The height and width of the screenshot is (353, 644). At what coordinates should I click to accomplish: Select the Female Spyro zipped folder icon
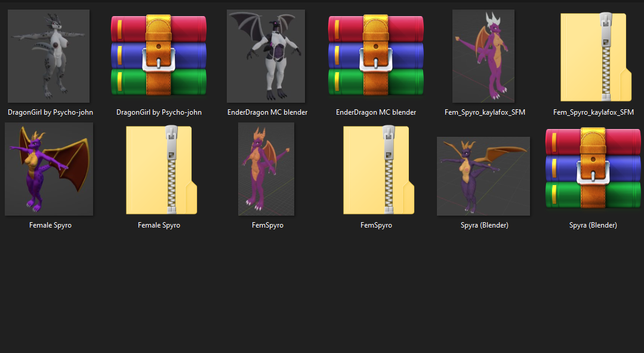(161, 170)
